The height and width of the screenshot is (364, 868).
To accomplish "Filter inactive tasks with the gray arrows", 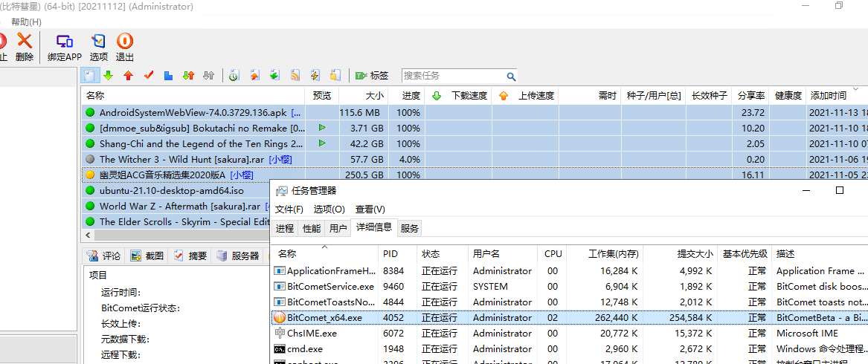I will point(208,75).
